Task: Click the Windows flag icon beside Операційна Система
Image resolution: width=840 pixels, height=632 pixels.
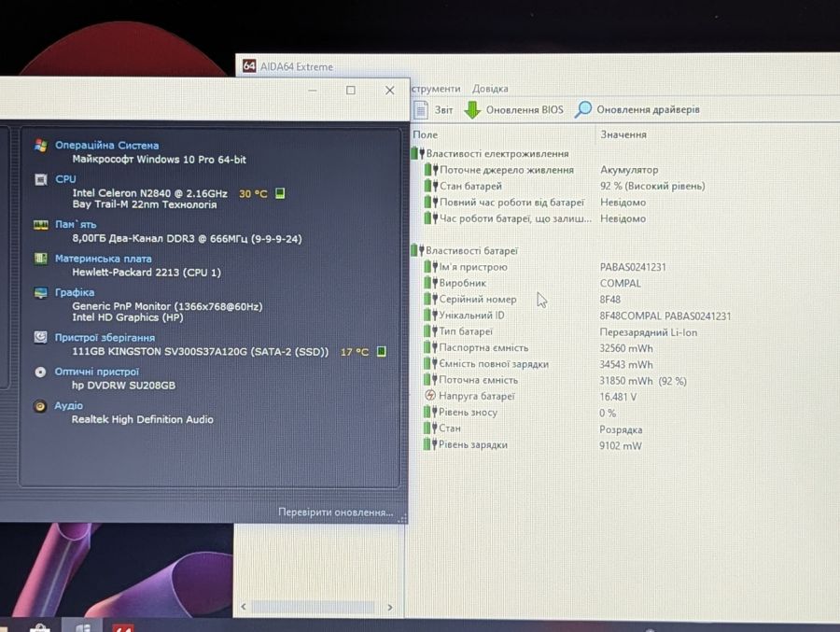Action: (x=41, y=146)
